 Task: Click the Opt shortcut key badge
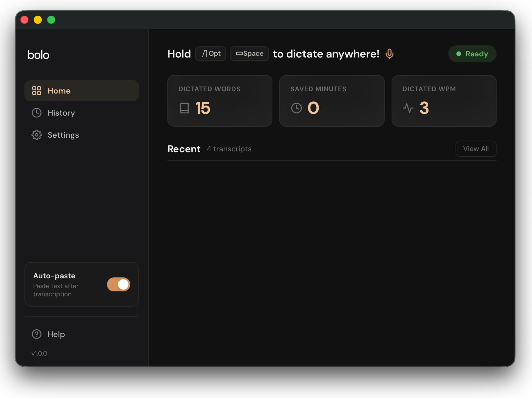click(x=211, y=54)
